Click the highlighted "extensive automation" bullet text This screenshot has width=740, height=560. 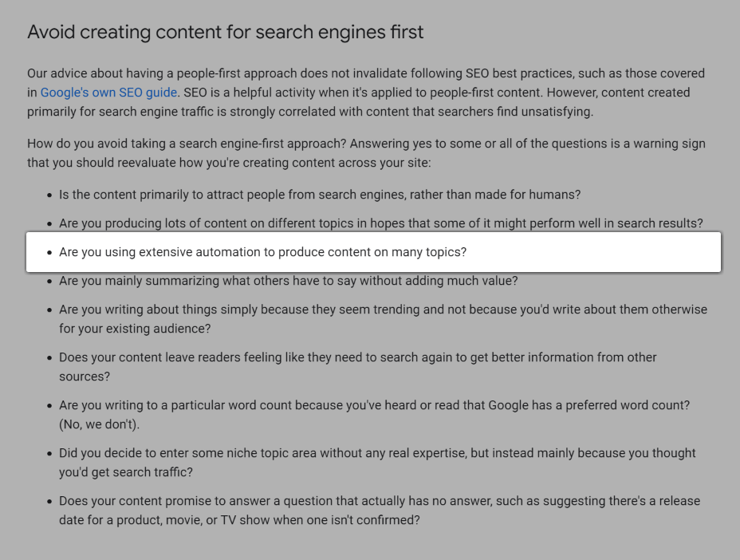262,252
